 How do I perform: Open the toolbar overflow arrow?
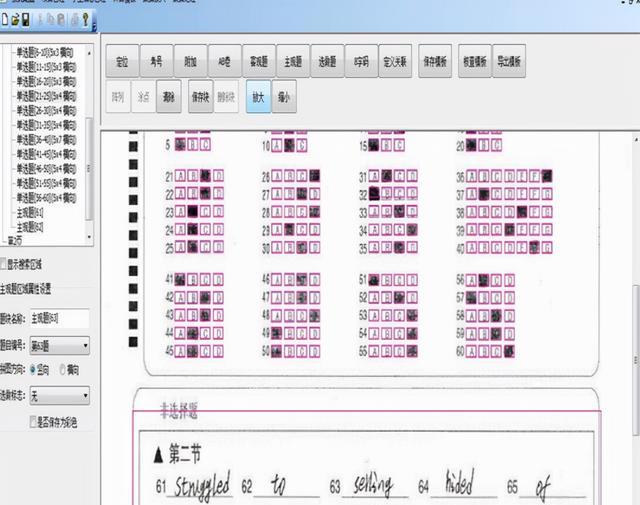94,27
